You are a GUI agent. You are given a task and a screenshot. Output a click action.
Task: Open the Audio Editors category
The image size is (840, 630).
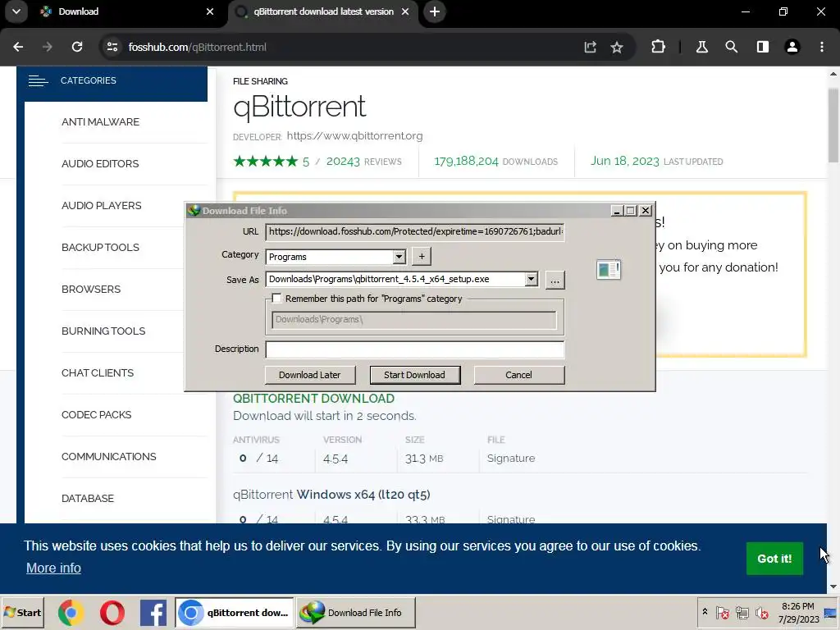(100, 164)
